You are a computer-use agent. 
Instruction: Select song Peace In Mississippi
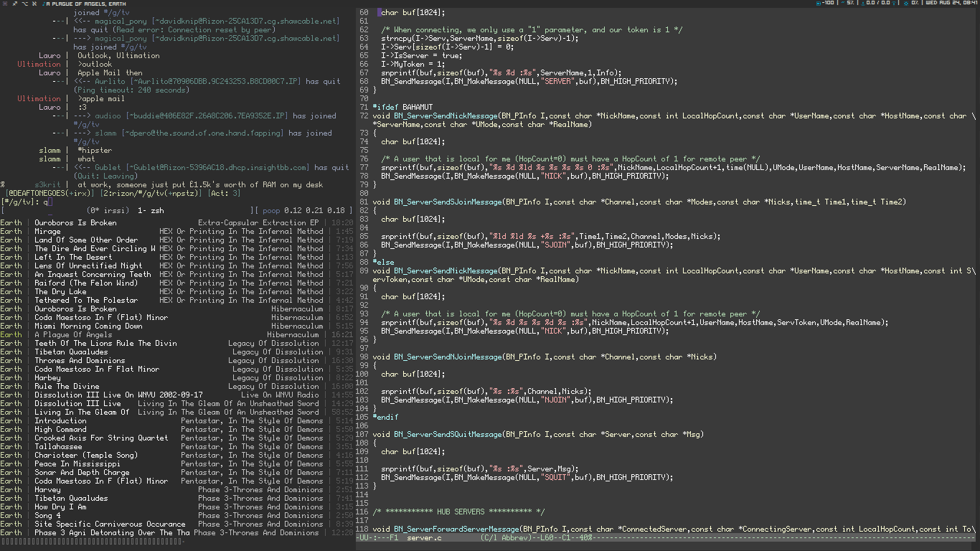tap(176, 464)
